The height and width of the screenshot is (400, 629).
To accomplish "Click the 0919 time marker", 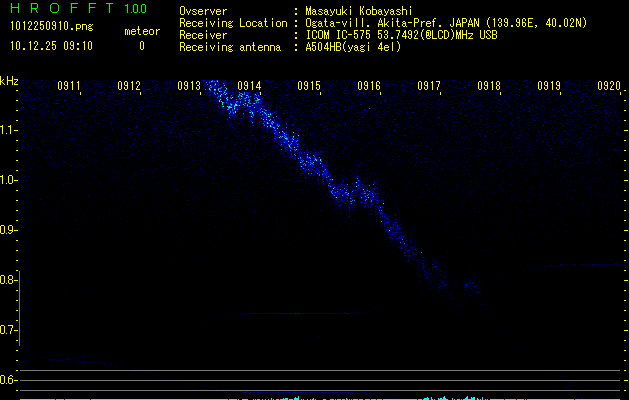I will [x=549, y=86].
